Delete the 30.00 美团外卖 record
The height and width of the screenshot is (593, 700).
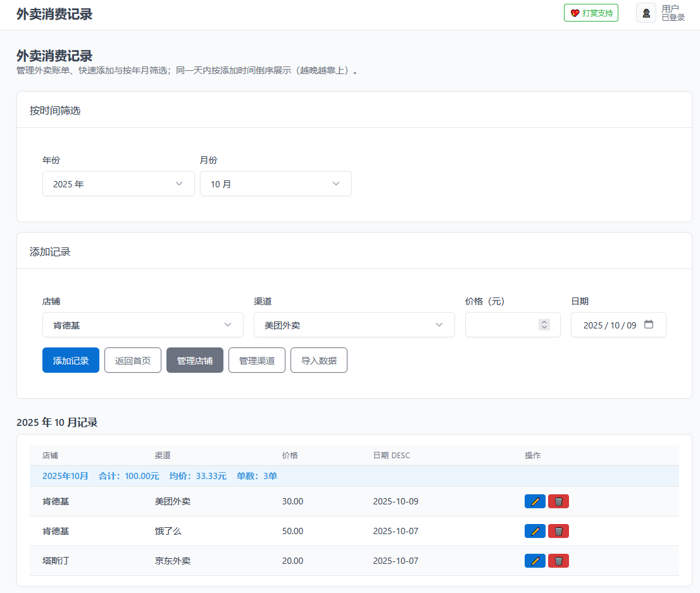(558, 501)
